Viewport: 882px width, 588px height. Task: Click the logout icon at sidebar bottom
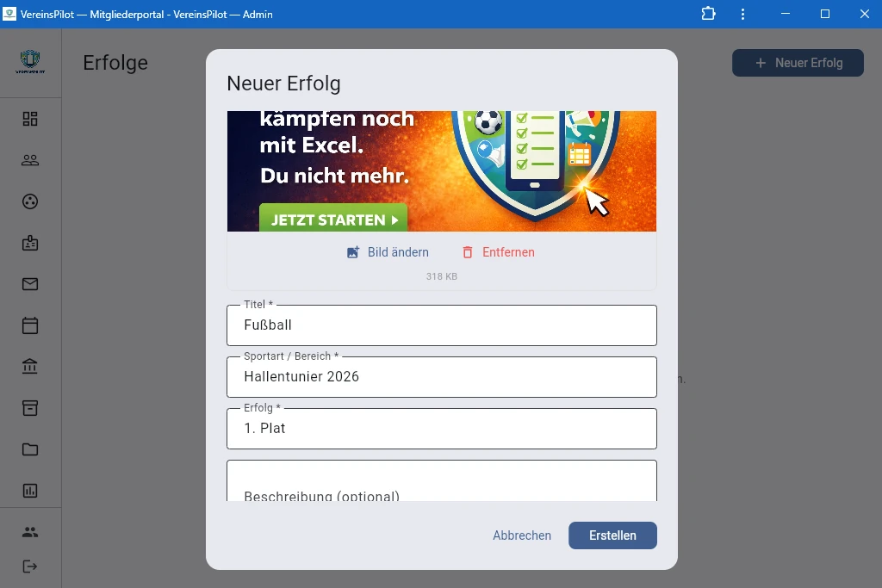30,566
